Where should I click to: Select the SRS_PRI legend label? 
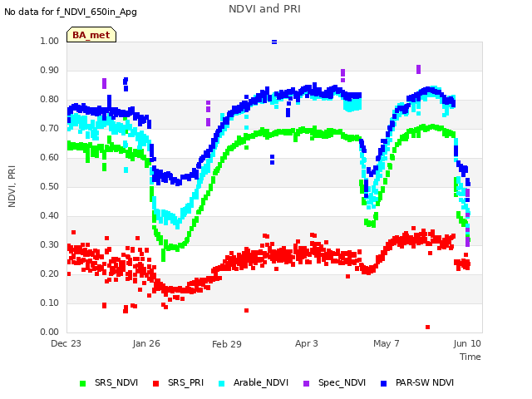pos(185,382)
